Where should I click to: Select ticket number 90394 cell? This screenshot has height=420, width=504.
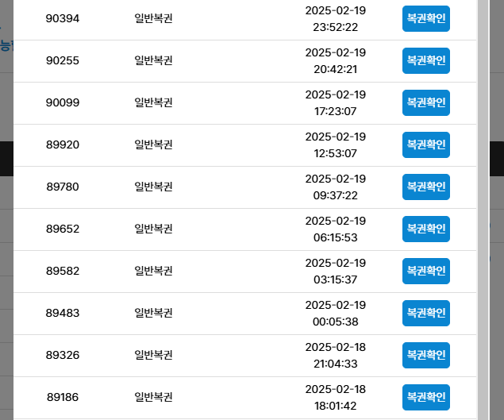coord(63,18)
